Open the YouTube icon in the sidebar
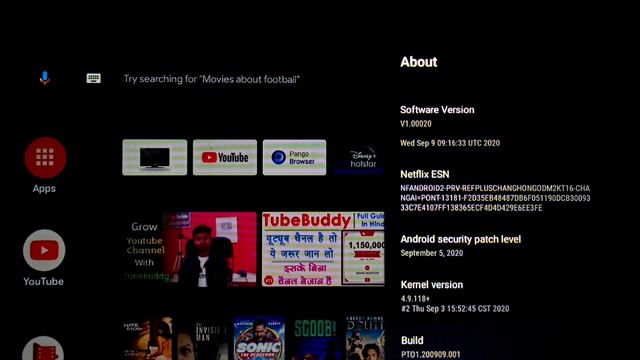 (x=44, y=250)
